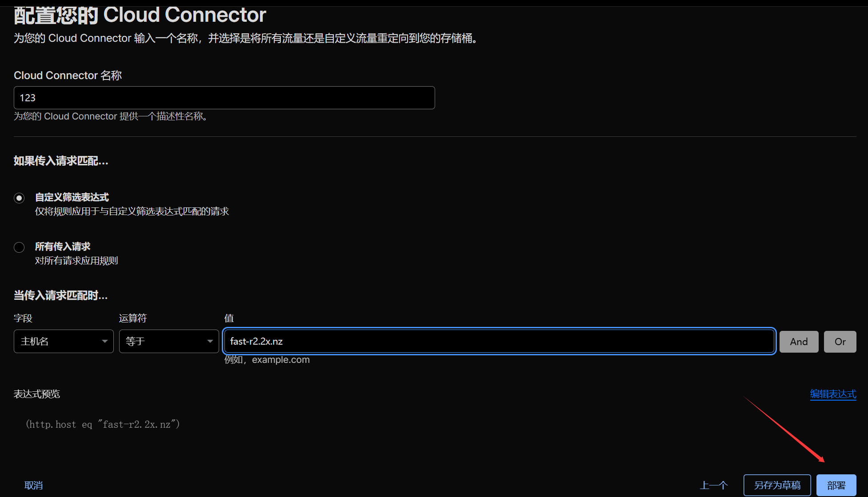
Task: Open the 编辑表达式 link
Action: pyautogui.click(x=832, y=394)
